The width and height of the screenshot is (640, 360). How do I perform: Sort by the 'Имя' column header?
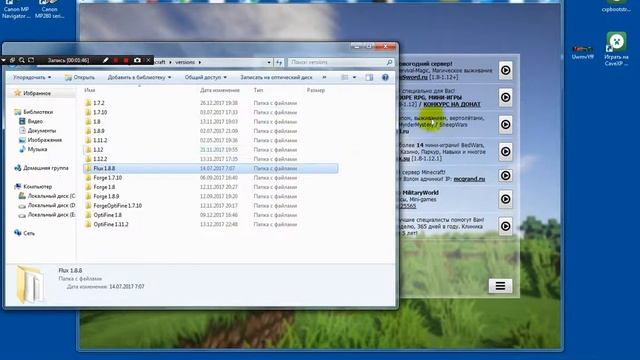click(89, 90)
